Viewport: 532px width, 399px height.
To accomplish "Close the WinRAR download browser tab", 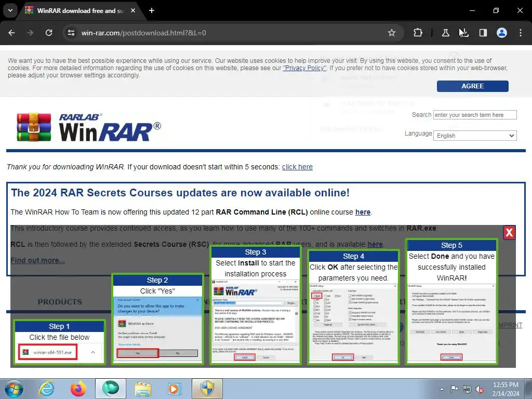I will pyautogui.click(x=133, y=10).
